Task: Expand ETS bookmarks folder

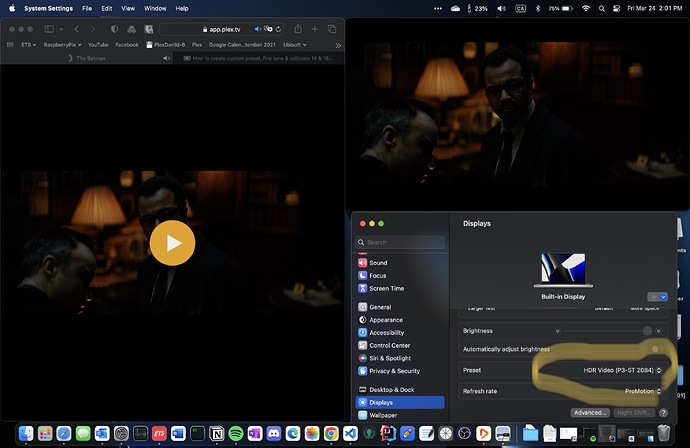Action: coord(29,45)
